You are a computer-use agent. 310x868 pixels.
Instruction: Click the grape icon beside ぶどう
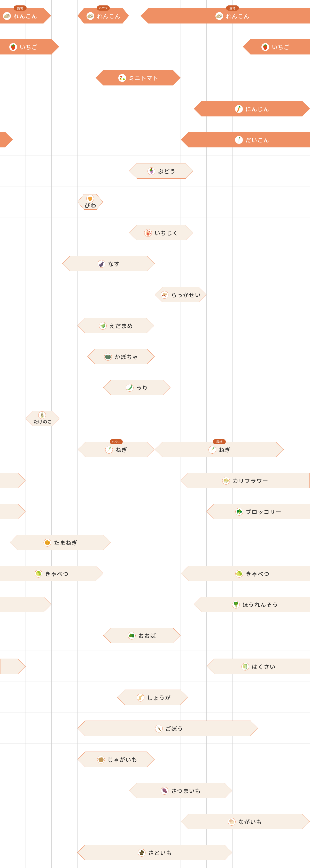click(151, 171)
